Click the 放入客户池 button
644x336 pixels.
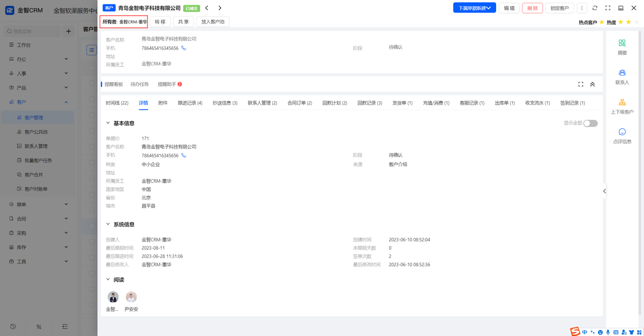tap(213, 22)
